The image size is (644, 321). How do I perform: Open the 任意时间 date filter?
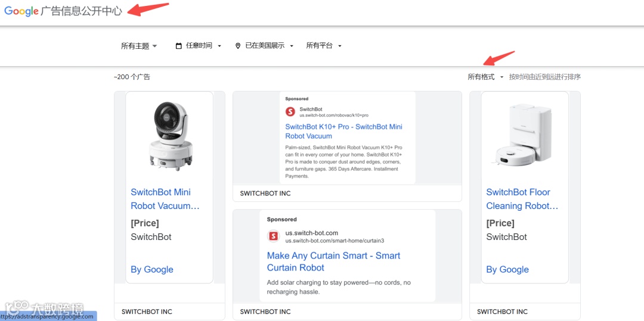[199, 46]
